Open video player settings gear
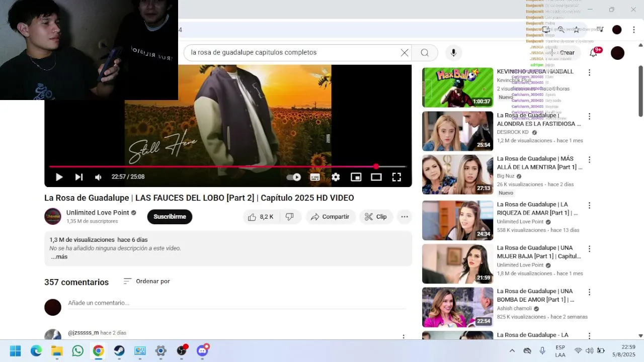Screen dimensions: 644x362 tap(336, 177)
